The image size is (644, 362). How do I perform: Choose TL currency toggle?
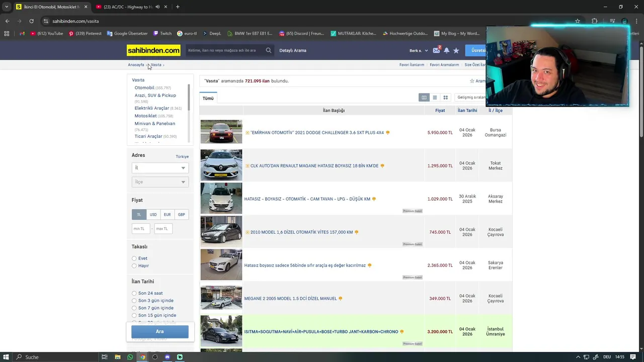point(139,215)
